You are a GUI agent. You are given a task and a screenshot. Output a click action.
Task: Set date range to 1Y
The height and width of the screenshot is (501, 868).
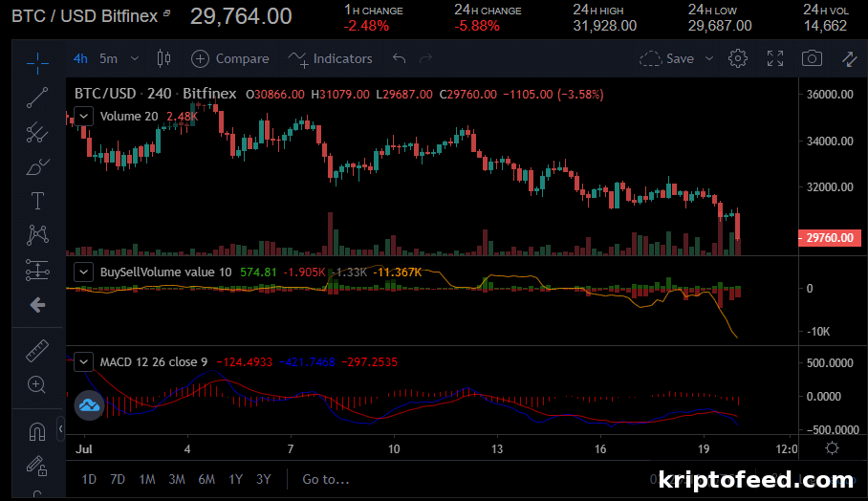coord(236,479)
